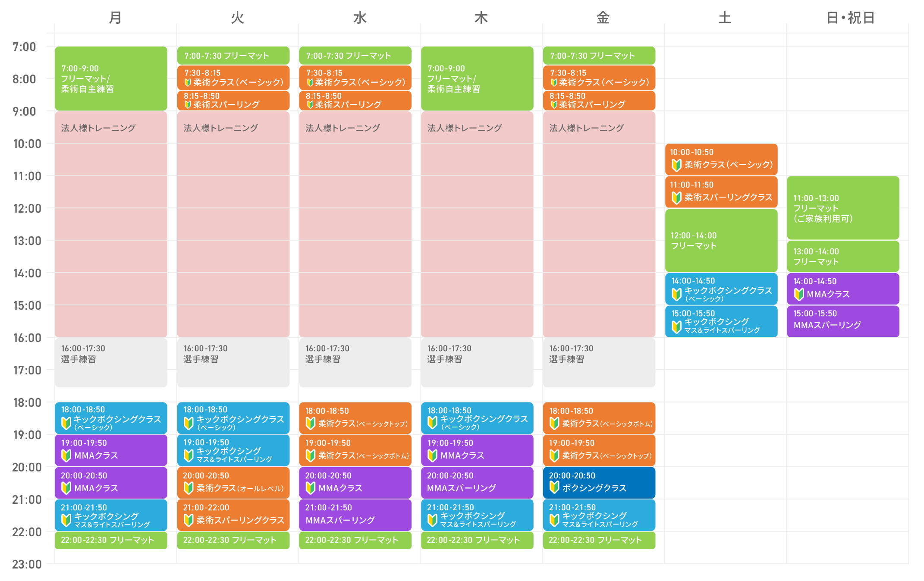
Task: Select the 月 column header
Action: click(x=115, y=18)
